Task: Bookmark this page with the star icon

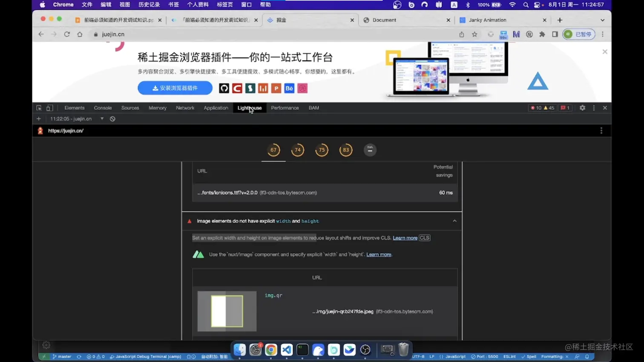Action: [x=474, y=34]
